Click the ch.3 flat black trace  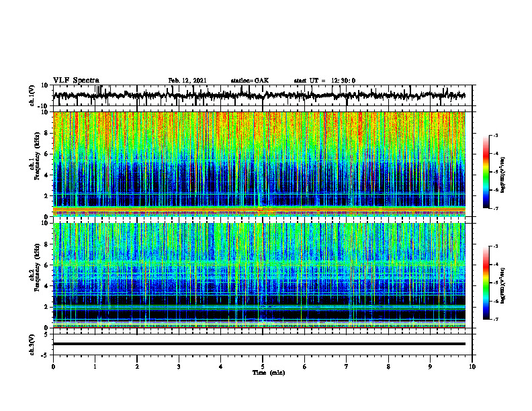coord(259,344)
